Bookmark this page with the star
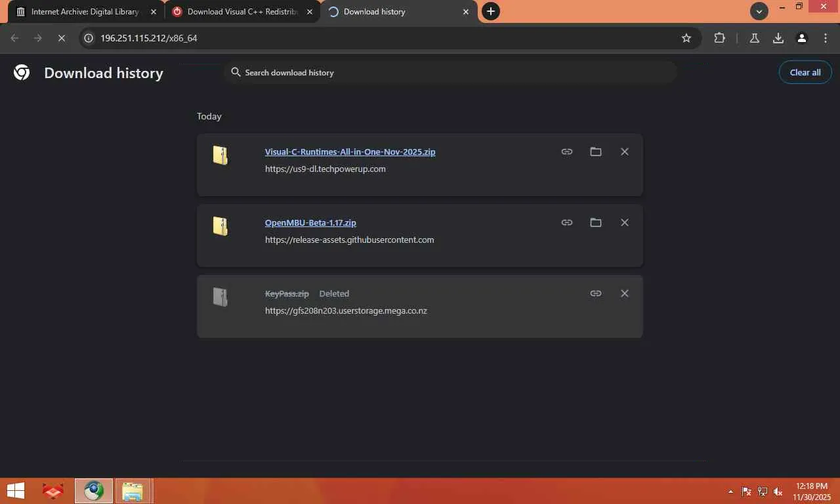 (686, 38)
